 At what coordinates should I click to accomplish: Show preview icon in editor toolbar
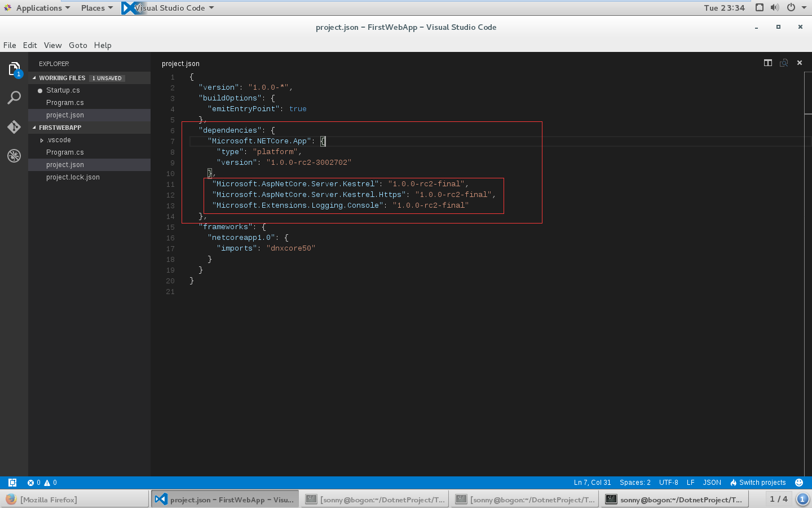coord(784,63)
